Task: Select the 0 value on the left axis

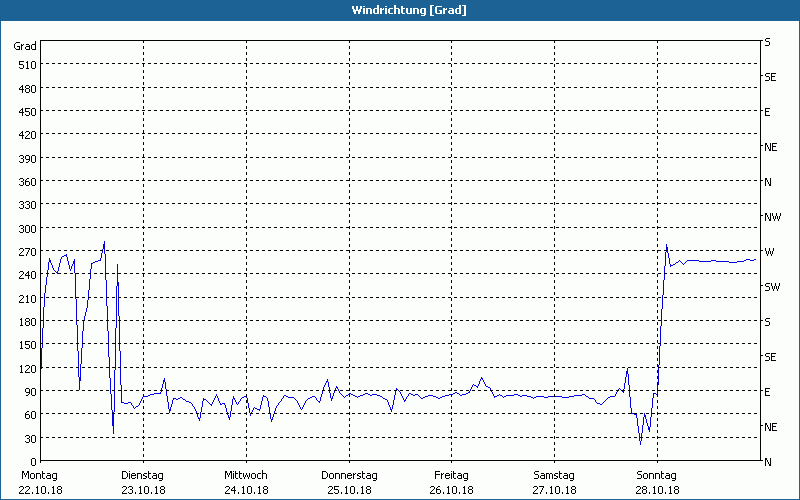Action: pyautogui.click(x=33, y=462)
